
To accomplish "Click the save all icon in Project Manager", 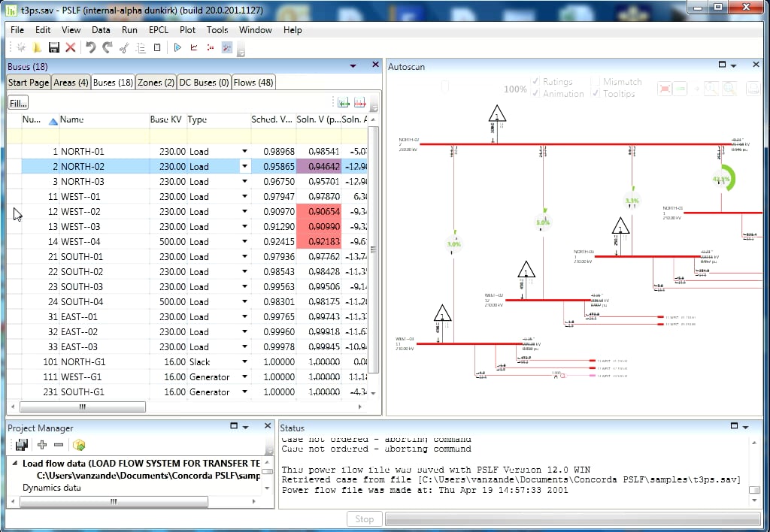I will tap(21, 445).
